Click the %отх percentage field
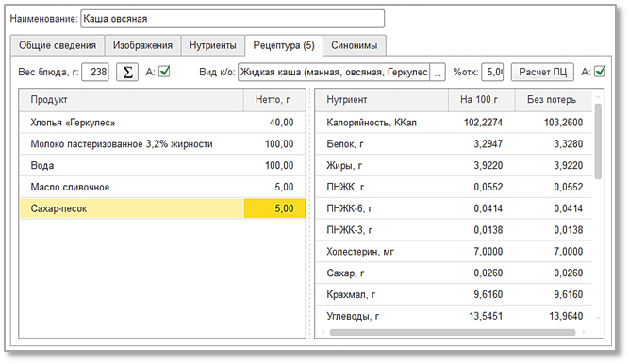 tap(492, 73)
